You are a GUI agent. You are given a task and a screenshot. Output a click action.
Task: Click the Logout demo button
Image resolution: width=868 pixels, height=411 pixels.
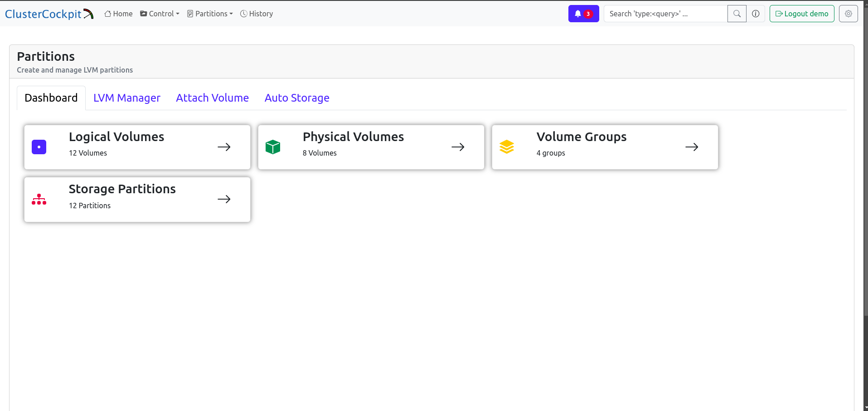801,14
